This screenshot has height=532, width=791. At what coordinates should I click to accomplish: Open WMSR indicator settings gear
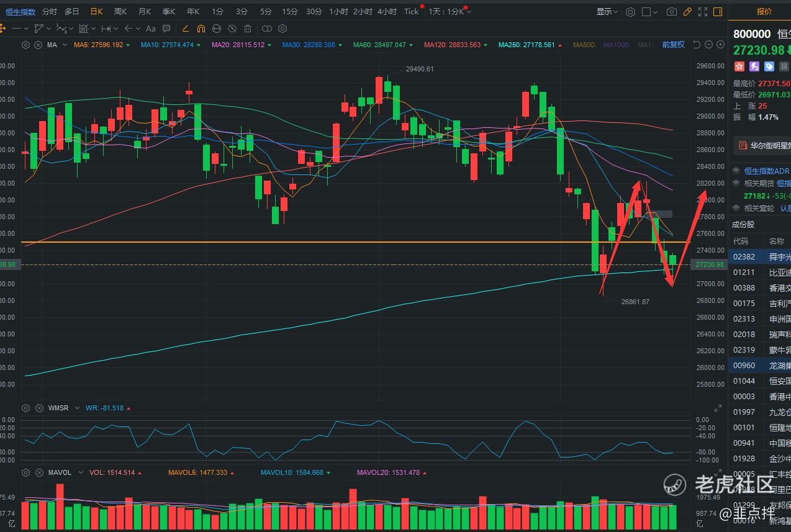point(25,408)
